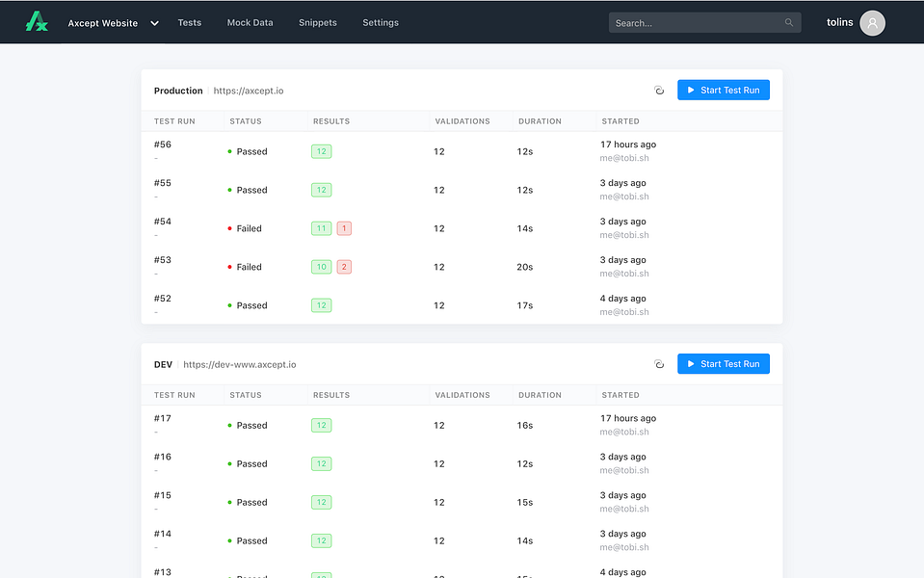Screen dimensions: 924x578
Task: Click the DEV RESULTS column header
Action: [x=331, y=395]
